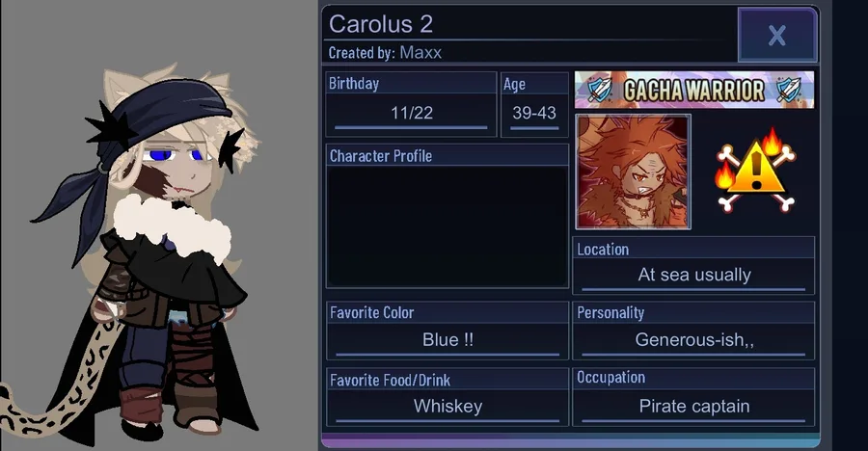The height and width of the screenshot is (451, 868).
Task: Edit the Birthday field showing 11/22
Action: click(411, 114)
